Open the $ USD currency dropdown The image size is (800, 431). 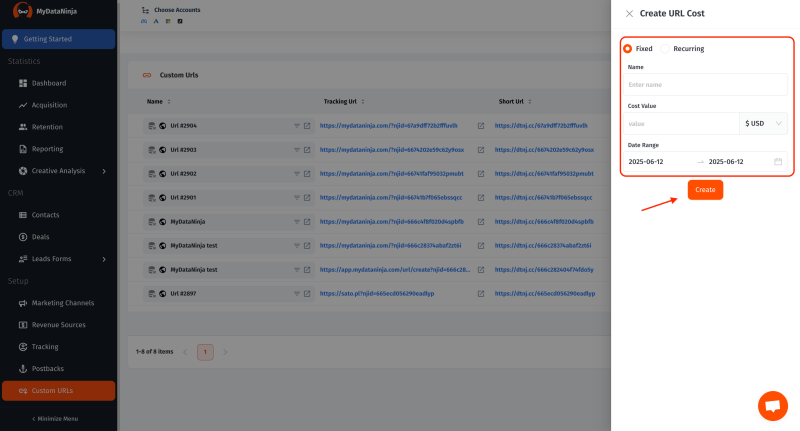tap(763, 123)
